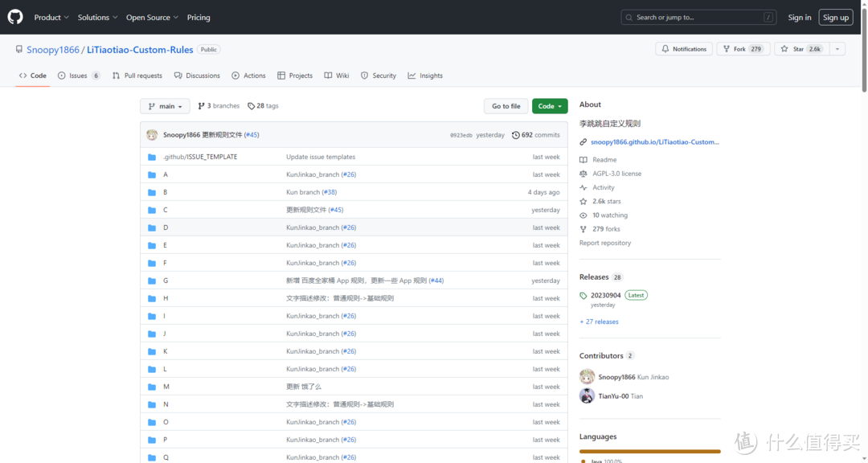Click the Sign up button
This screenshot has height=463, width=868.
click(836, 17)
